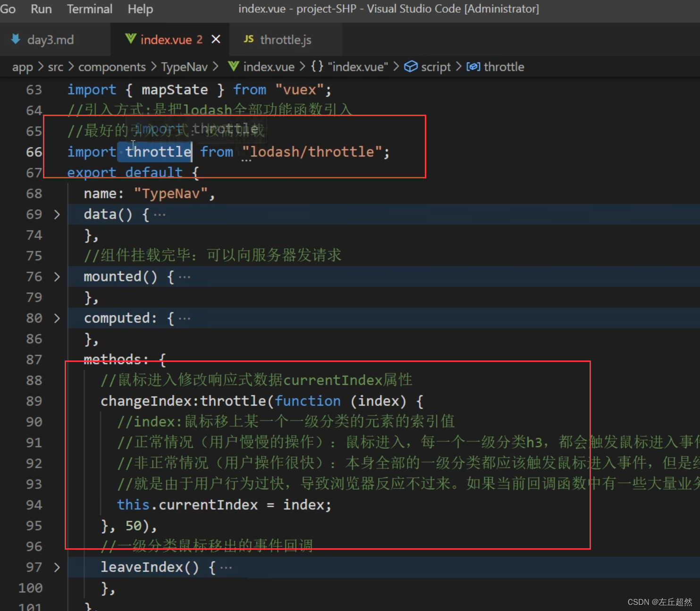
Task: Click the export default statement on line 67
Action: (x=125, y=173)
